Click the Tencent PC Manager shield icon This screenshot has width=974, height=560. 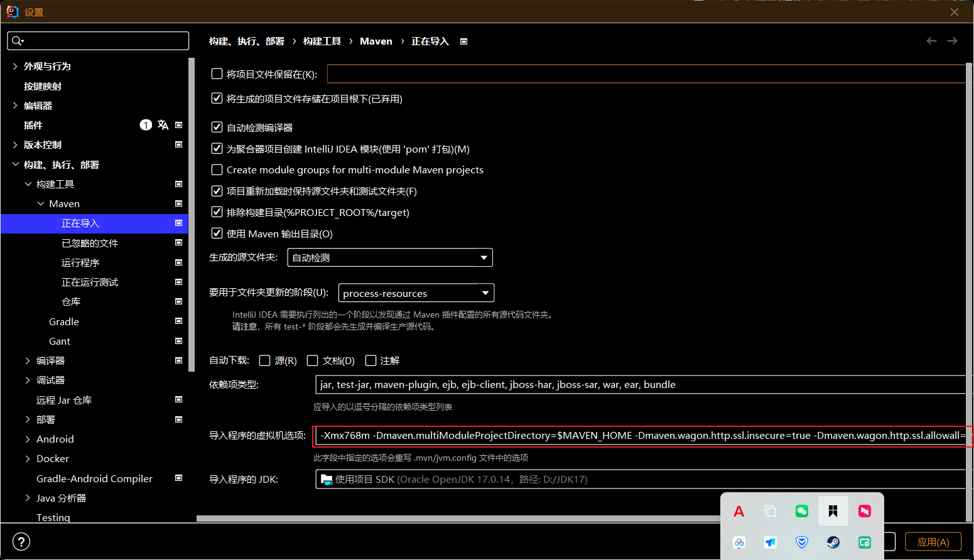click(x=802, y=542)
